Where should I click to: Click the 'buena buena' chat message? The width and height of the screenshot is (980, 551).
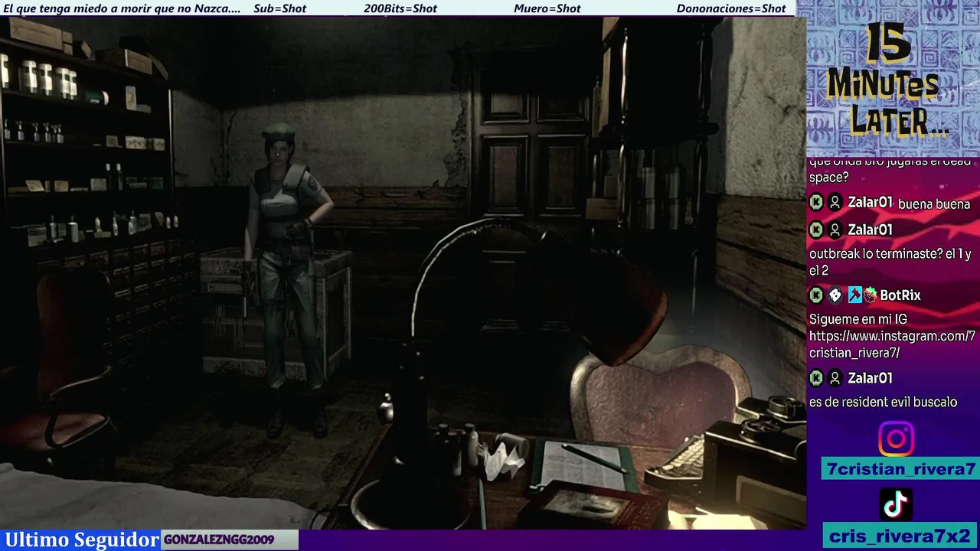click(934, 204)
